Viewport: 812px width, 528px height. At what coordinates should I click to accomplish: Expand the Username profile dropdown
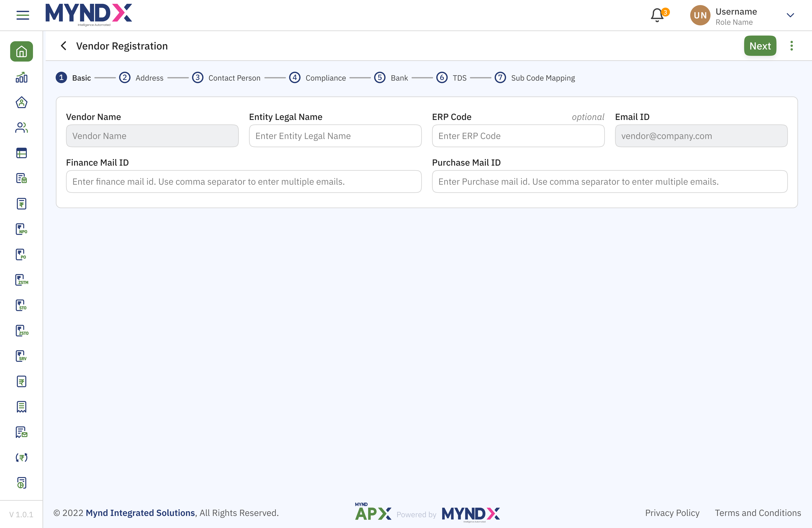coord(790,15)
